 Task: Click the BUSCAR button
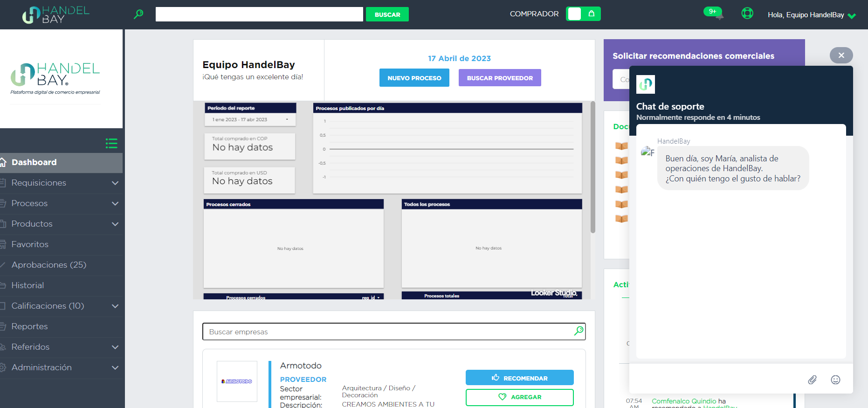tap(387, 14)
